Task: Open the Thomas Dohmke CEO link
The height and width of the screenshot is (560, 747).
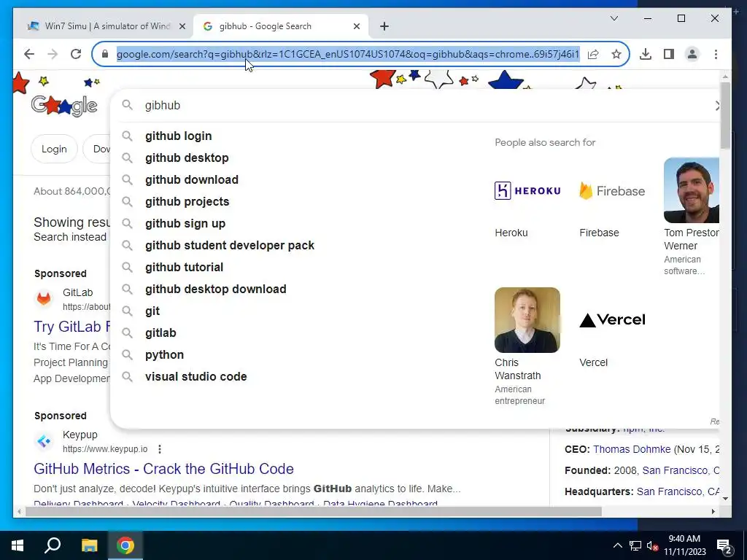Action: [632, 449]
